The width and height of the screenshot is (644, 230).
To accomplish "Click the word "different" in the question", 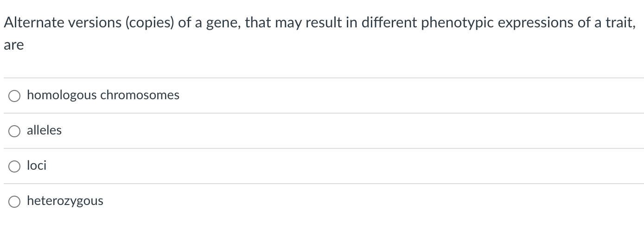I will [x=389, y=23].
